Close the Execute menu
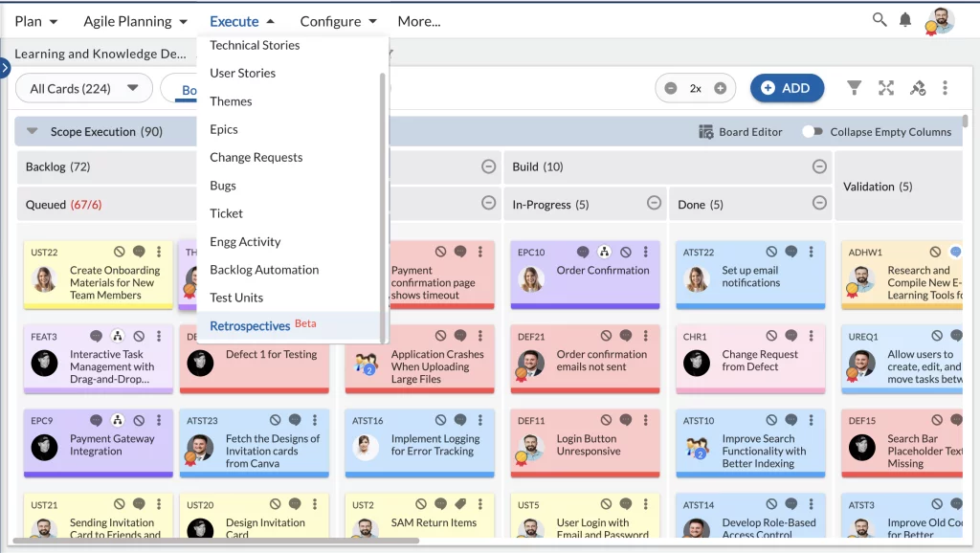Viewport: 980px width, 553px height. pyautogui.click(x=241, y=21)
